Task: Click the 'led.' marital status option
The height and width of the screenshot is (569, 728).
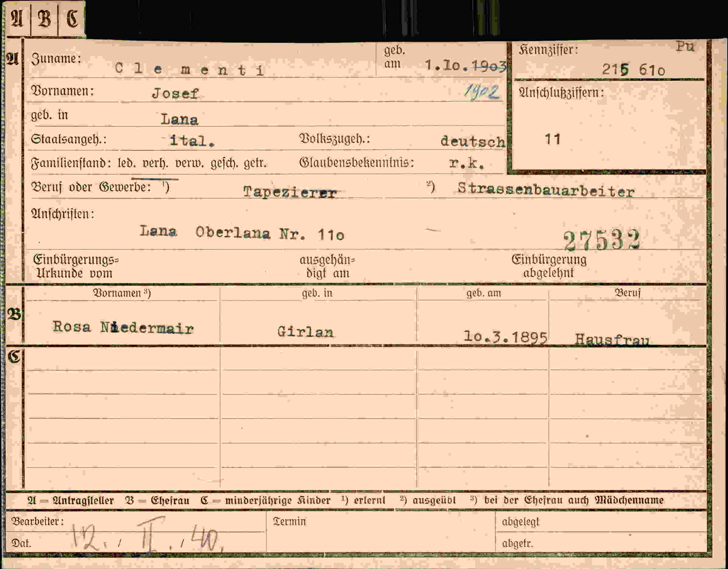Action: point(126,163)
